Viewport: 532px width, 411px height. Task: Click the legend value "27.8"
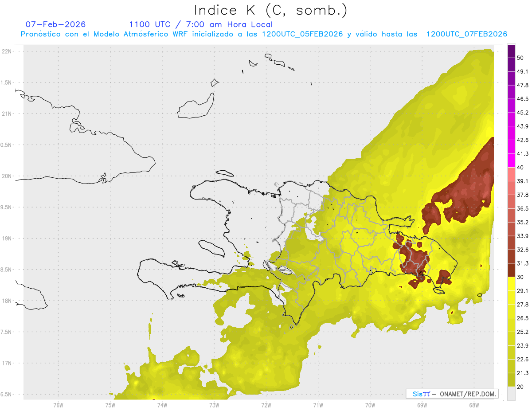[523, 305]
